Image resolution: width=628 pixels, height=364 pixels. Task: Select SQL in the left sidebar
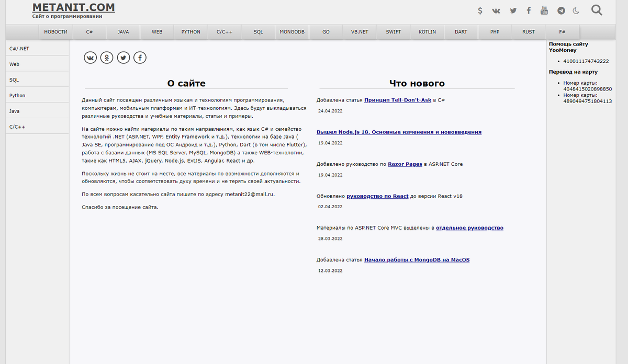(37, 79)
